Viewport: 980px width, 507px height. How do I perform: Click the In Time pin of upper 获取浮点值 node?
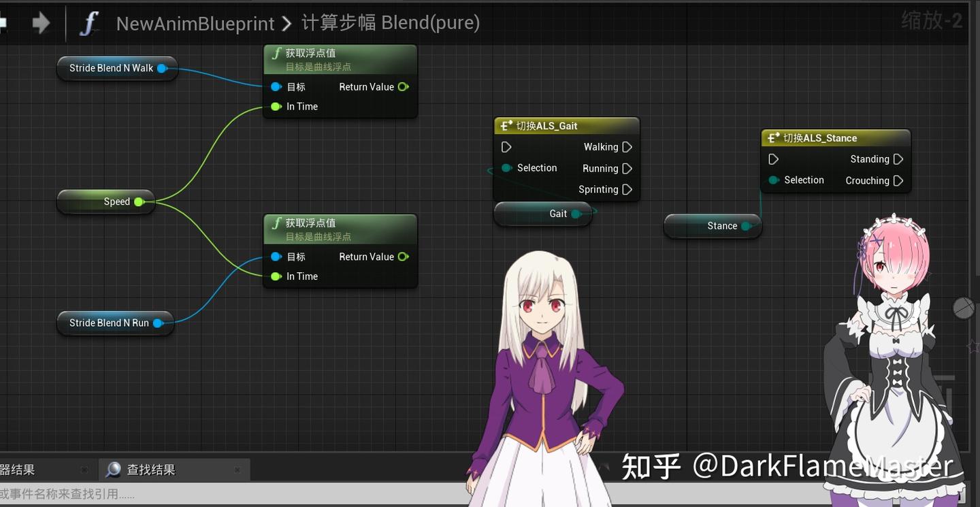tap(276, 106)
